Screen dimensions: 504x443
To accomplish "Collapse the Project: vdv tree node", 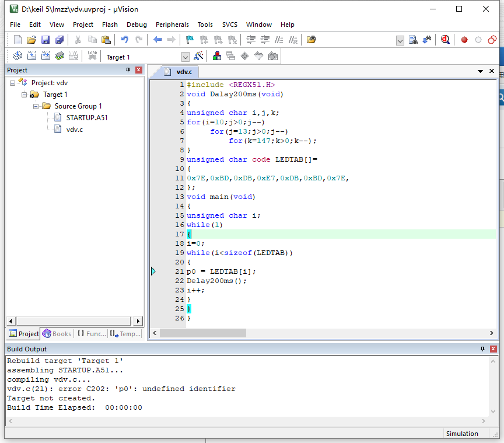I will click(x=12, y=83).
